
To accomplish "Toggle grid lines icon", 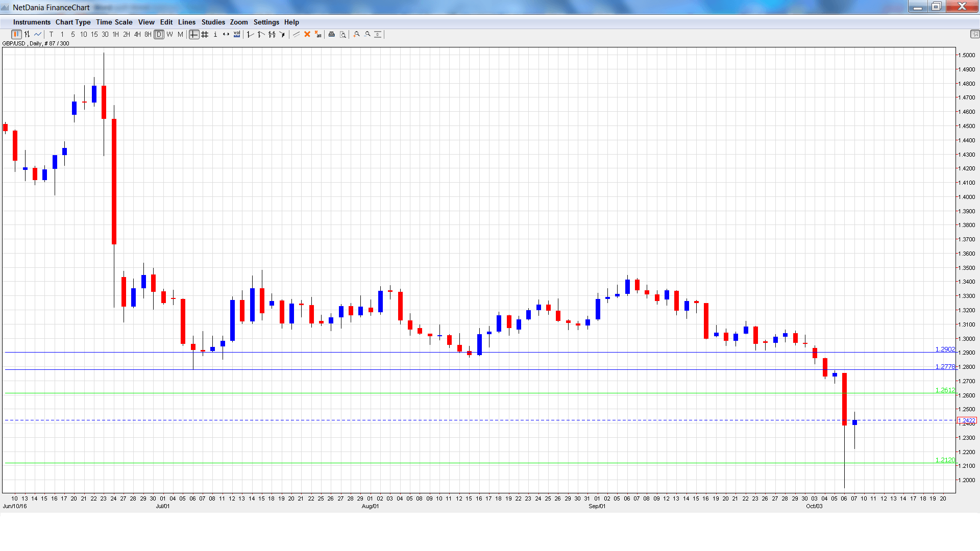I will coord(205,34).
